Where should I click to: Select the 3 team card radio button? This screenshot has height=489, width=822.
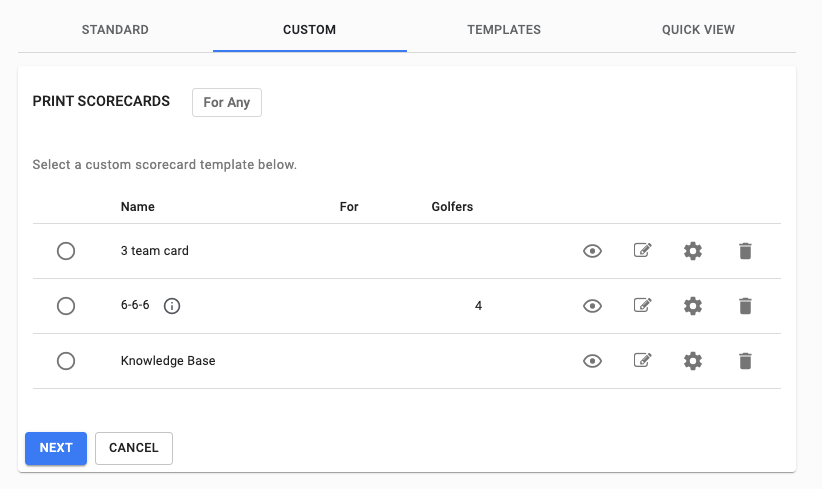(66, 251)
